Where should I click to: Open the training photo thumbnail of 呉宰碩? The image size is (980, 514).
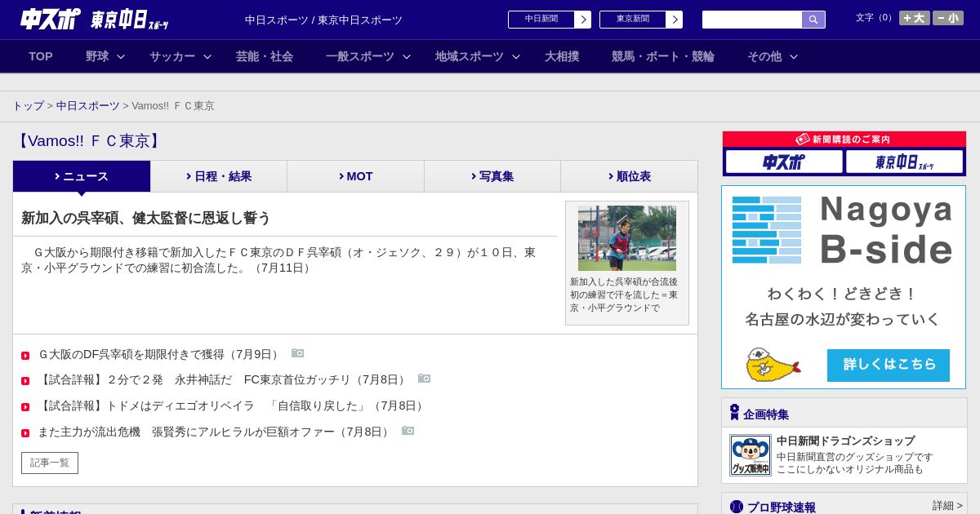click(627, 238)
